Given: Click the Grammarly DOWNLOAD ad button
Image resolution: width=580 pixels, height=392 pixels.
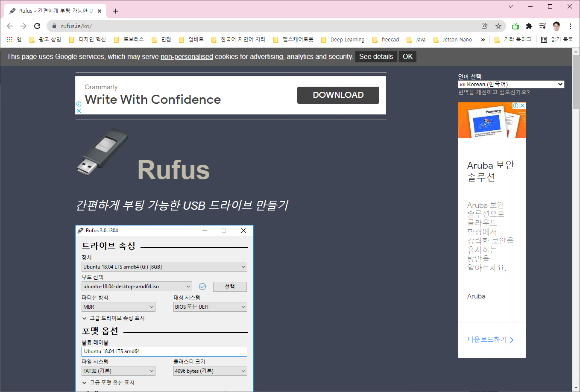Looking at the screenshot, I should pos(338,95).
